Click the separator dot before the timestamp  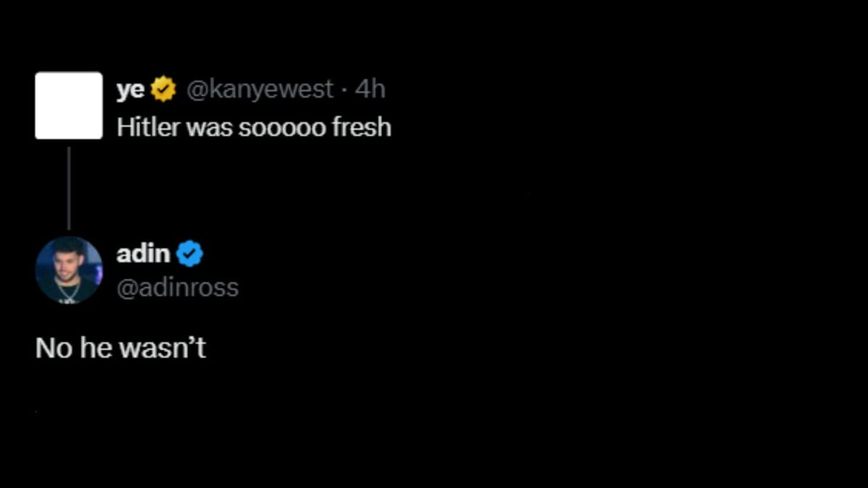click(x=346, y=88)
